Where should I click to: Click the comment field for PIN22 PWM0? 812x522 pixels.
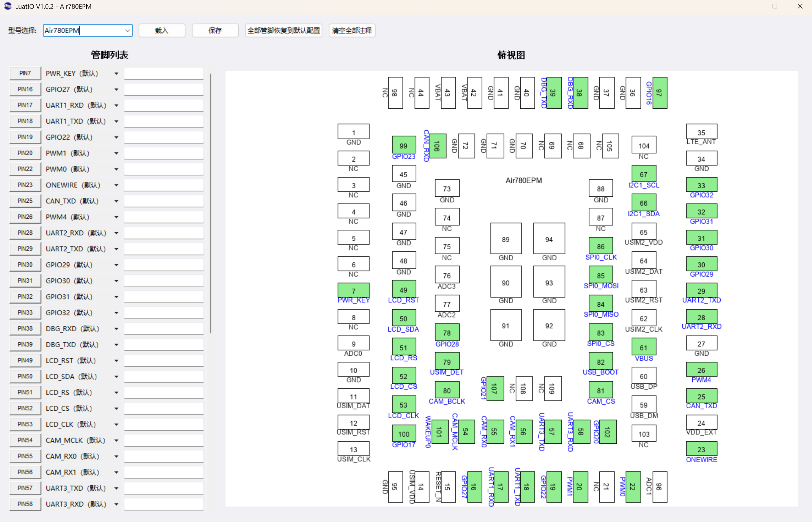(164, 169)
